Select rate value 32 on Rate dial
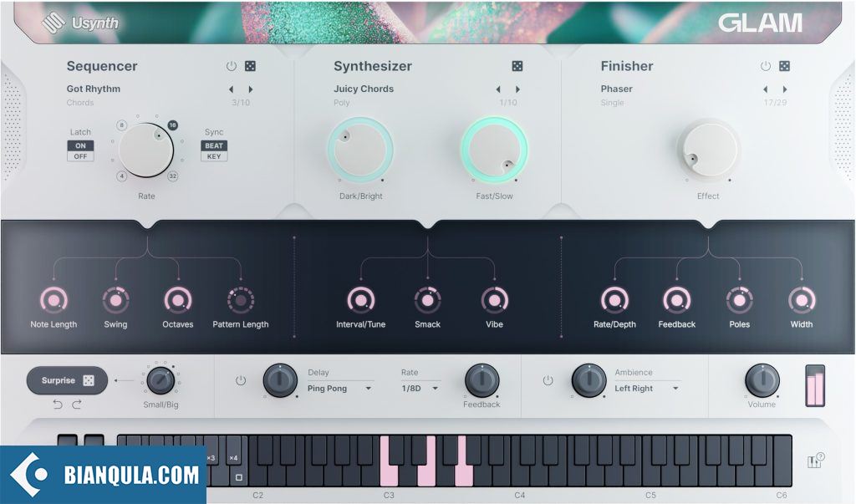The image size is (856, 504). tap(172, 176)
